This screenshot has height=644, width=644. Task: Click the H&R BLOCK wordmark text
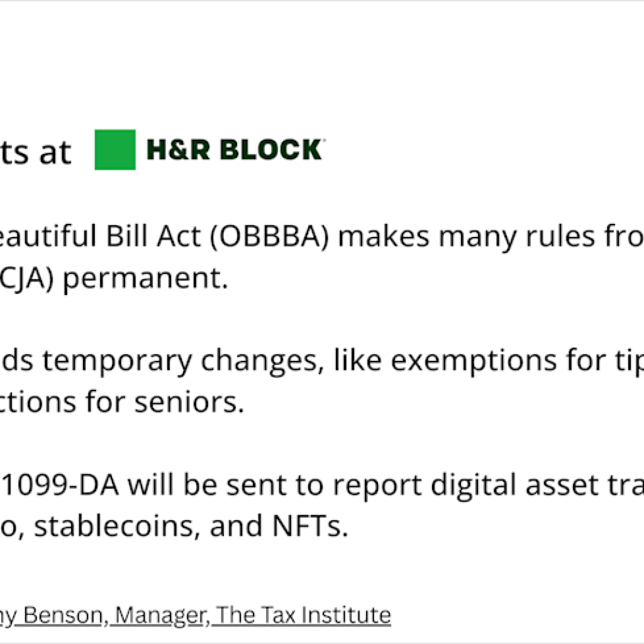coord(234,150)
